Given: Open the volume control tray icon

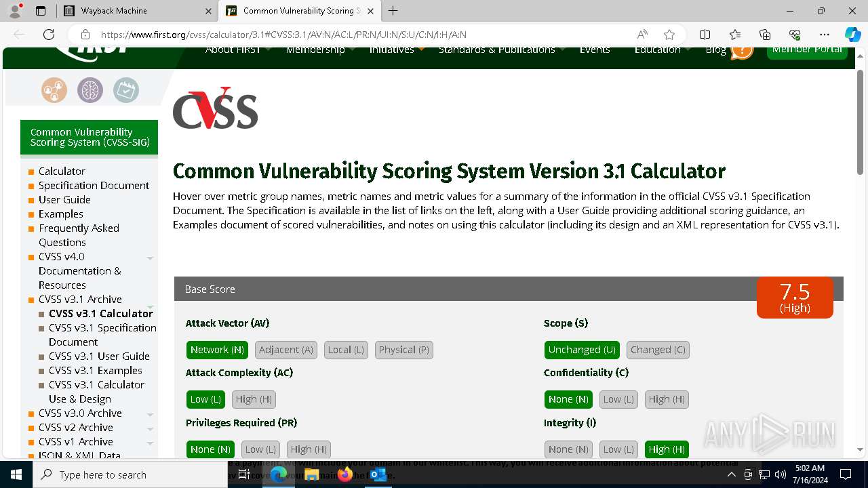Looking at the screenshot, I should 781,474.
